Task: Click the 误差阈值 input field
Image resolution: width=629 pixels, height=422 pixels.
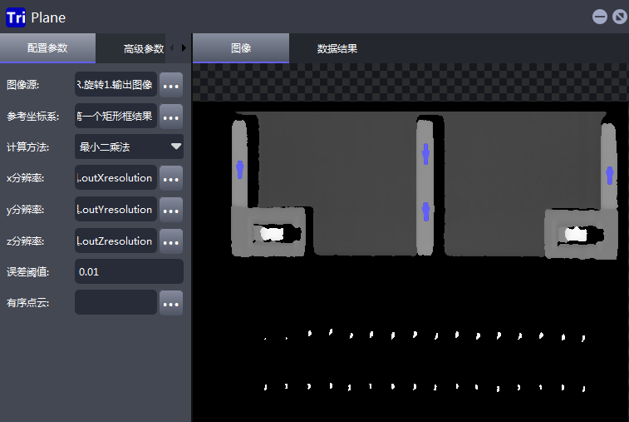Action: 129,271
